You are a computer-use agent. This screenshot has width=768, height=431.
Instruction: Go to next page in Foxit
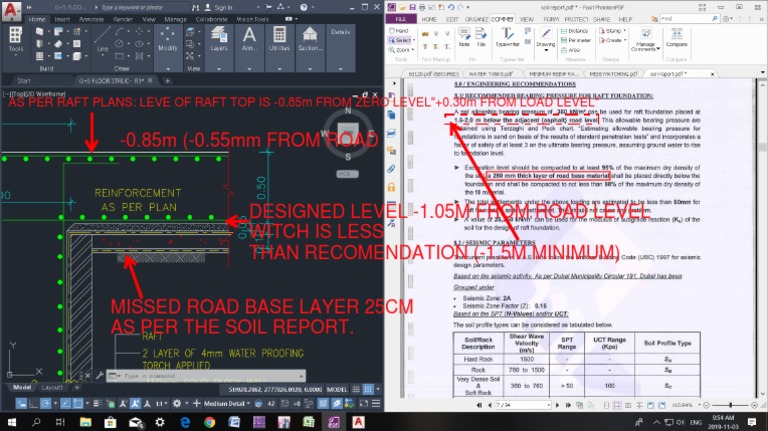(x=557, y=405)
